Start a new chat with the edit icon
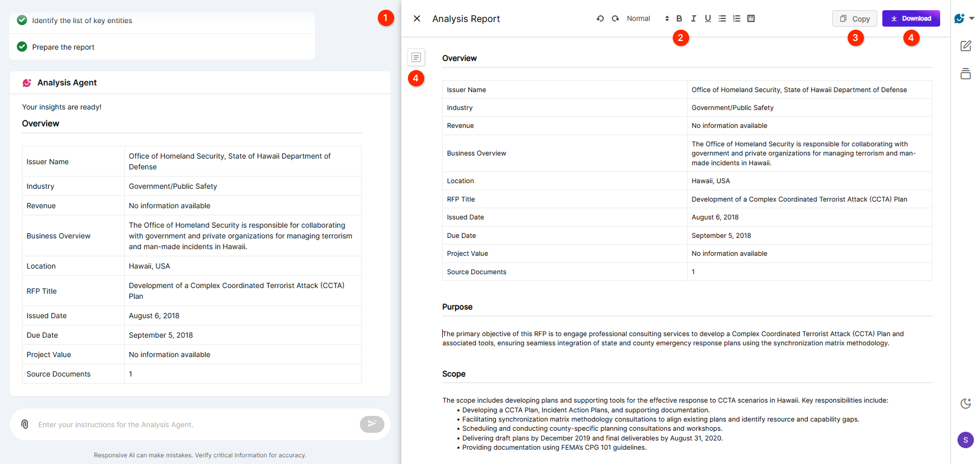 coord(965,46)
